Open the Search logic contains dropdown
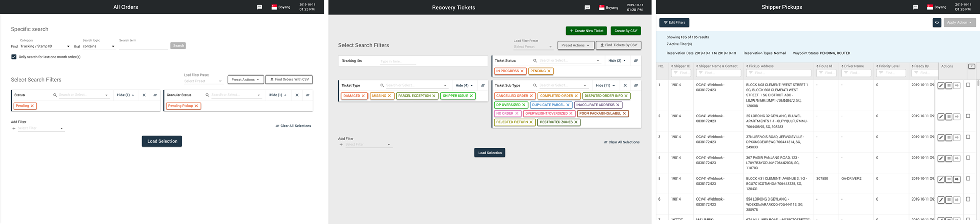Image resolution: width=980 pixels, height=224 pixels. click(x=99, y=46)
